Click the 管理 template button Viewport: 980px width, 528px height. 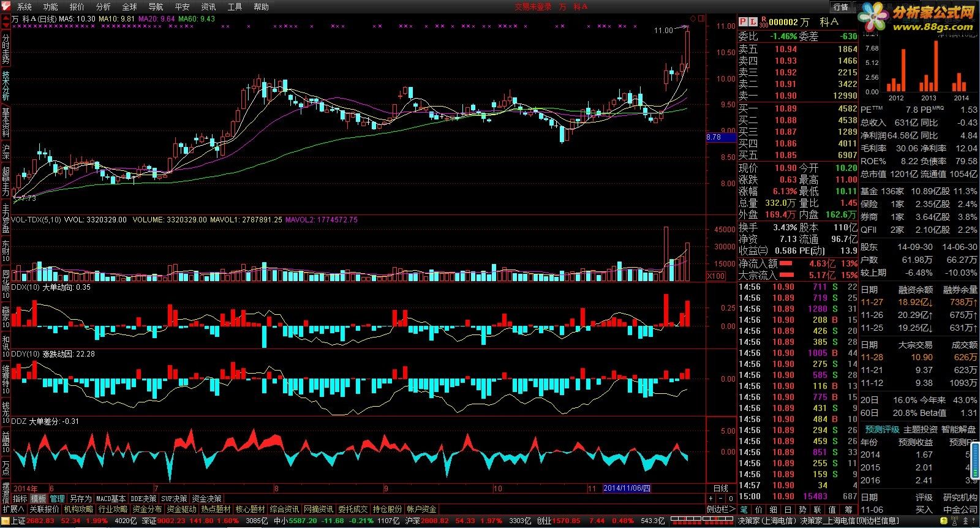[58, 499]
